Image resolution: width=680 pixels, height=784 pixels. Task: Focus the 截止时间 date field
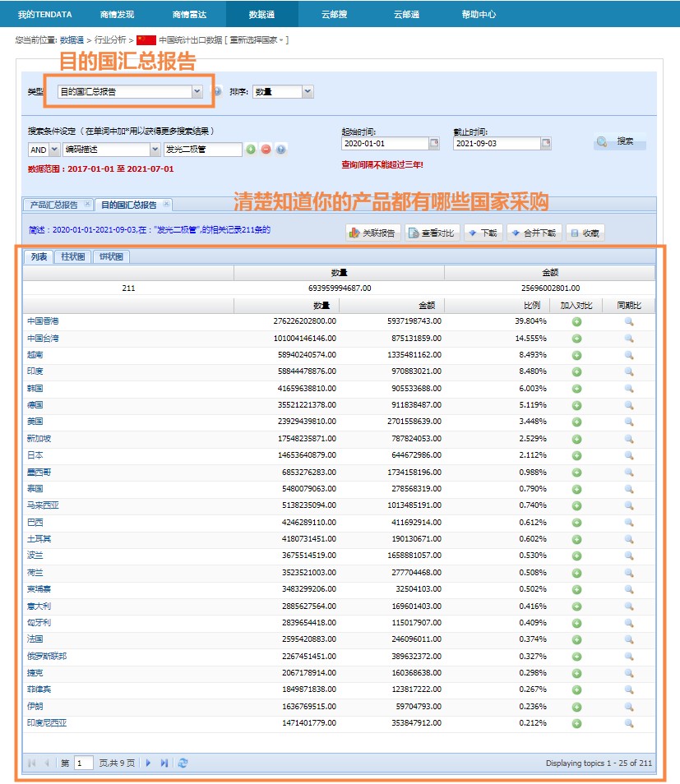click(x=497, y=144)
